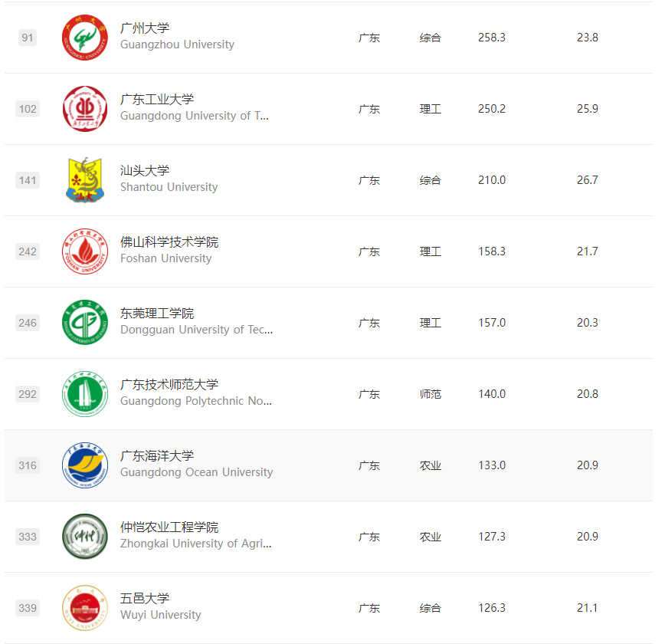
Task: Click the Zhongkai University of Agriculture logo
Action: (85, 537)
